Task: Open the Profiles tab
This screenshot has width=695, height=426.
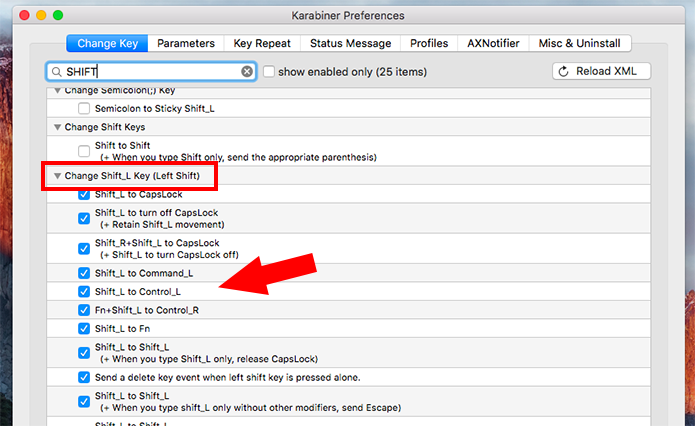Action: click(x=429, y=43)
